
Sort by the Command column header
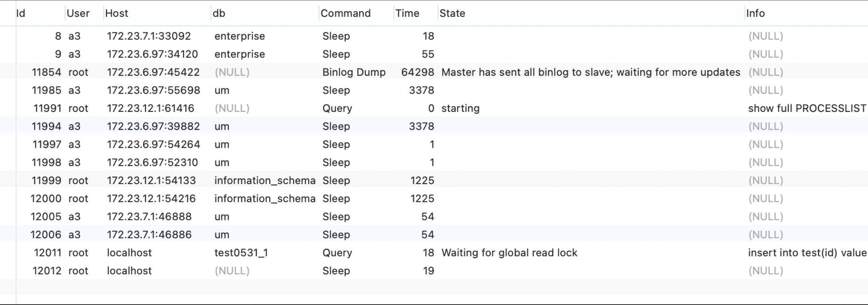click(346, 13)
